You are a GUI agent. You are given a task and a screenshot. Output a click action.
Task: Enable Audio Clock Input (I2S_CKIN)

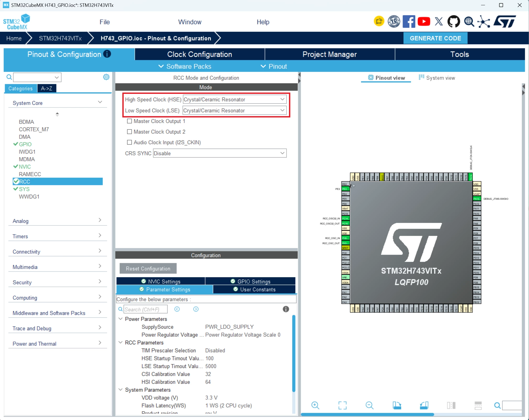click(129, 142)
